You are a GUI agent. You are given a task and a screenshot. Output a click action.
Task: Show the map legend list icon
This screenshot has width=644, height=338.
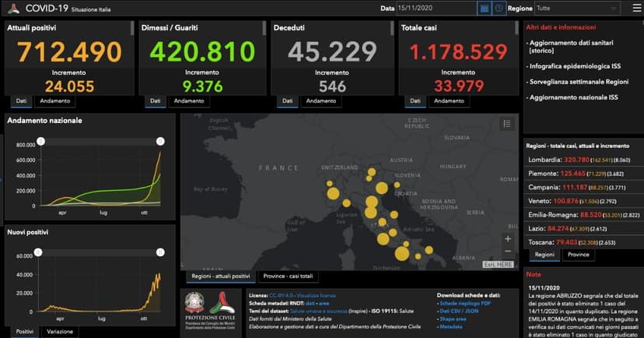(x=506, y=124)
